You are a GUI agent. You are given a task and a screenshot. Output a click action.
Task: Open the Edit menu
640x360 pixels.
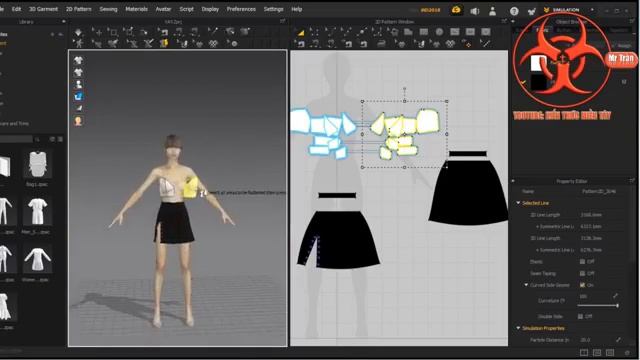(16, 9)
